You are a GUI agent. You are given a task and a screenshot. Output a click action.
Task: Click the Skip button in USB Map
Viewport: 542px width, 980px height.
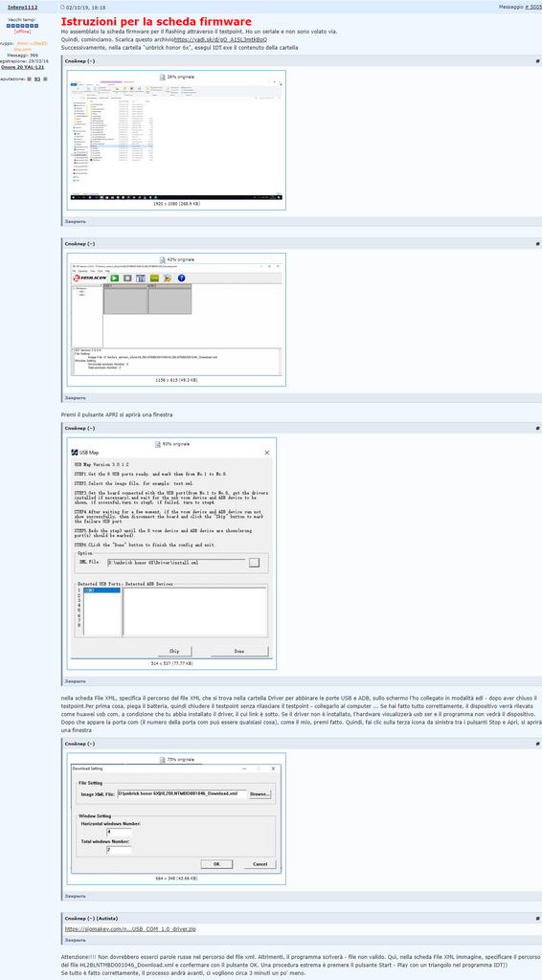[x=174, y=651]
